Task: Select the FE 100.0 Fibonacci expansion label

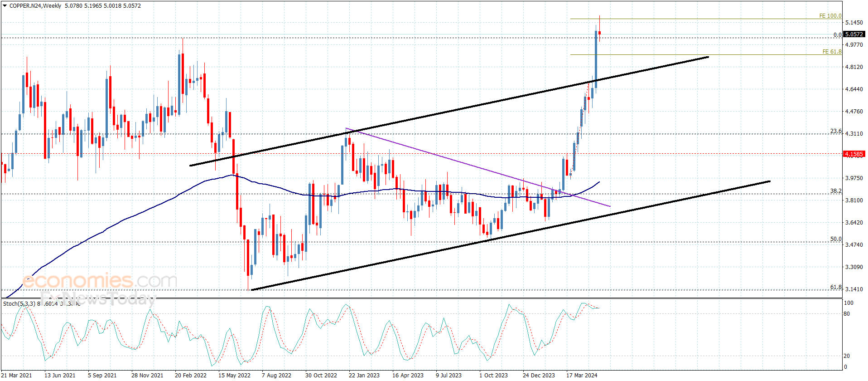Action: click(830, 16)
